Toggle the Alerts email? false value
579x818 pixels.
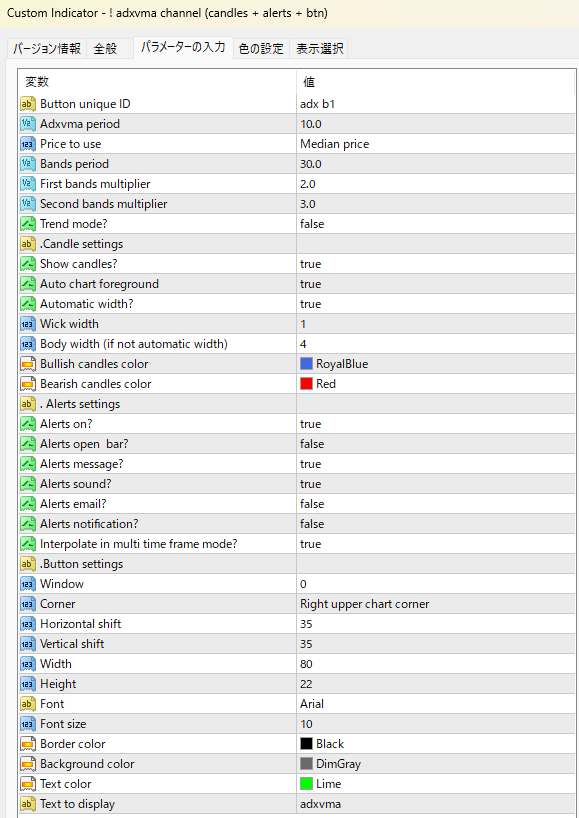pos(436,504)
